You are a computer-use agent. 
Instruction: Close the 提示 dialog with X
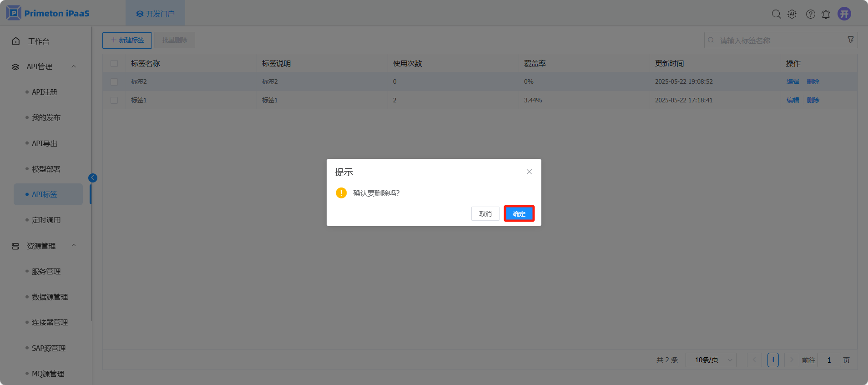(x=529, y=172)
